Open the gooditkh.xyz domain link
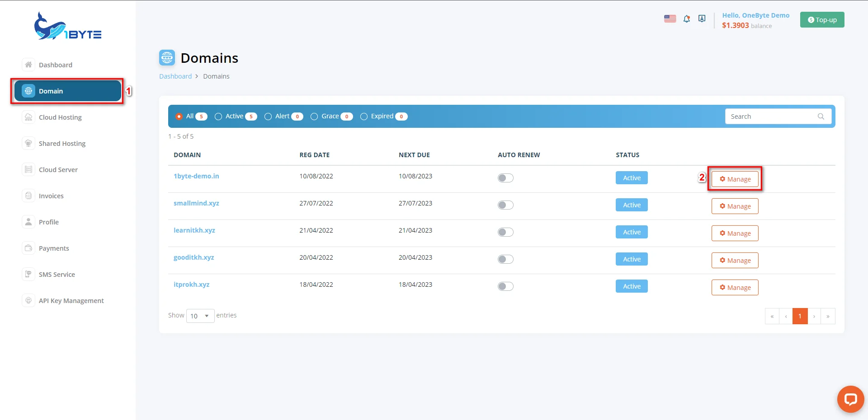 (x=193, y=257)
